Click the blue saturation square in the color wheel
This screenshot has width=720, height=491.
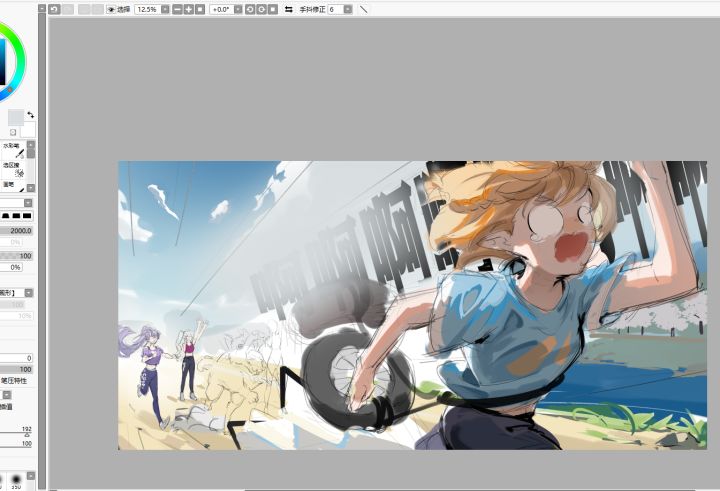[2, 62]
